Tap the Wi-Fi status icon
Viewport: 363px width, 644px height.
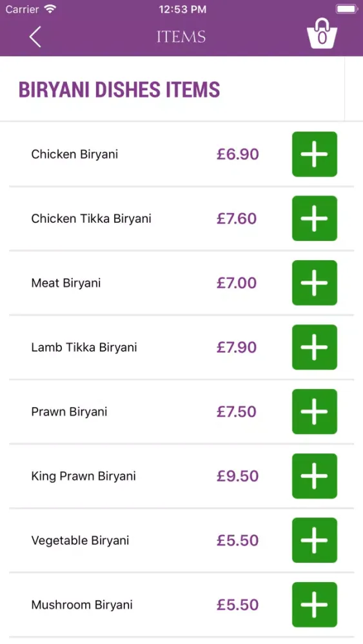(x=50, y=9)
